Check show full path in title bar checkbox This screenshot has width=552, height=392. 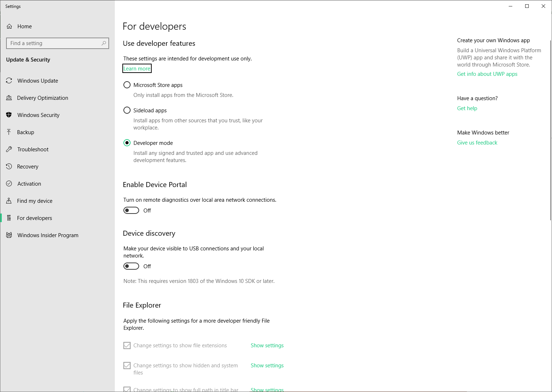point(127,389)
